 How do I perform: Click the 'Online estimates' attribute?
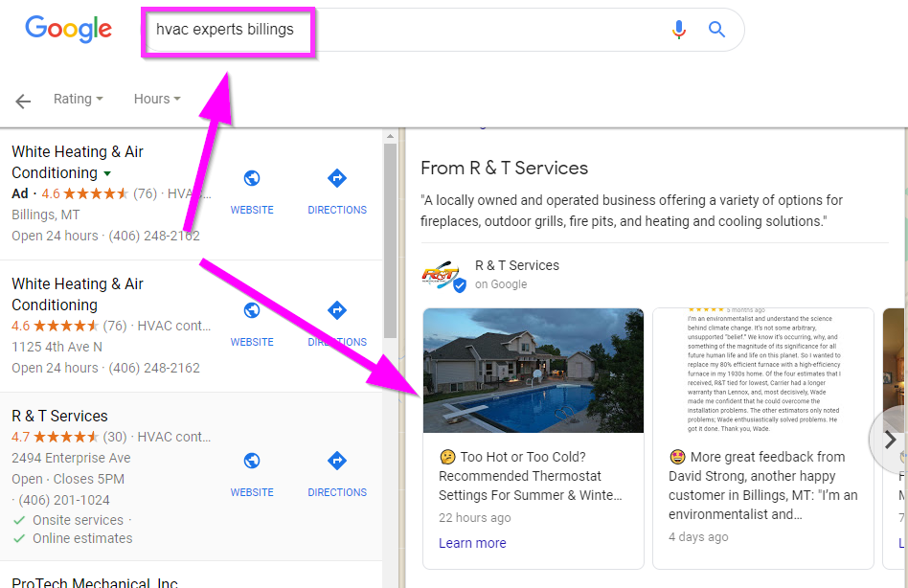[x=82, y=538]
